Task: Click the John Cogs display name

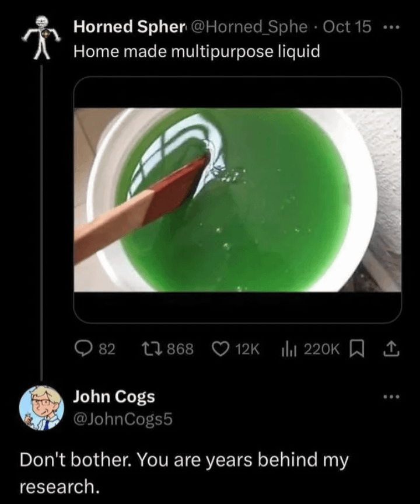Action: 114,397
